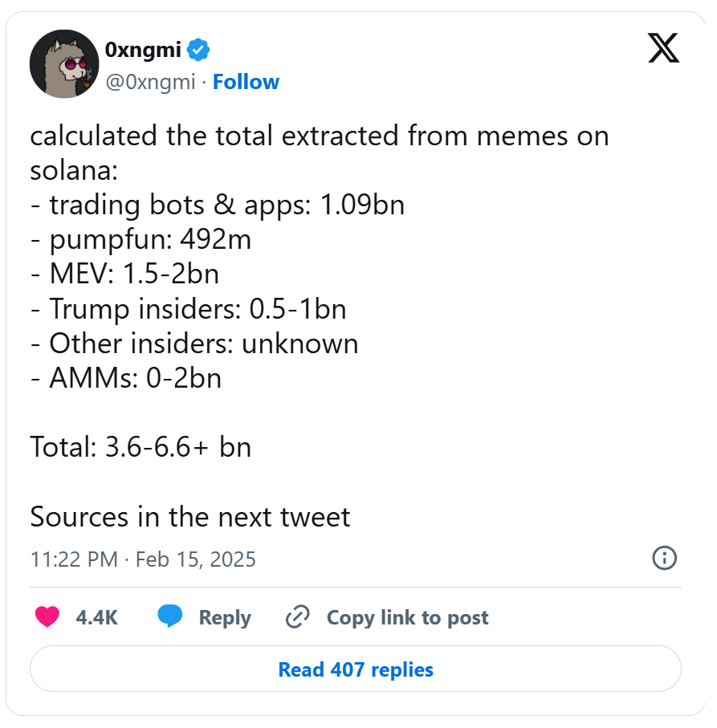Open the Read 407 replies button
717x728 pixels.
(x=356, y=669)
